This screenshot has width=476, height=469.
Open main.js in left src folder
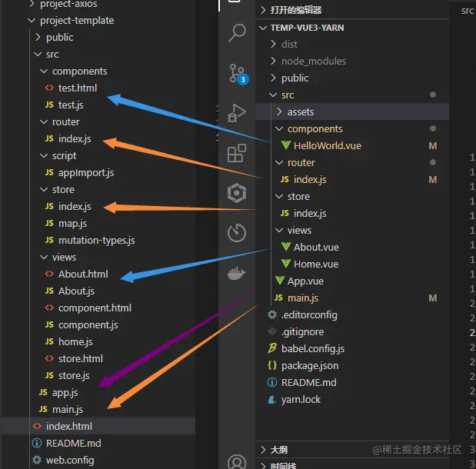point(68,410)
